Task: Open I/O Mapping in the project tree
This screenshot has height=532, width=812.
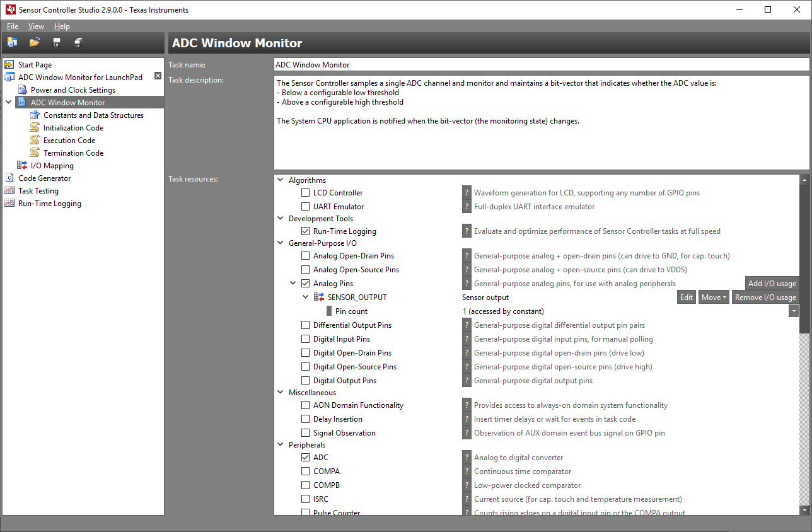Action: pos(52,166)
